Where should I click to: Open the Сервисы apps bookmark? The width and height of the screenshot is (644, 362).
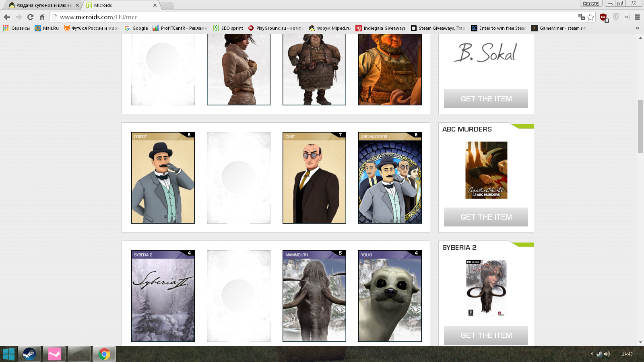click(17, 28)
